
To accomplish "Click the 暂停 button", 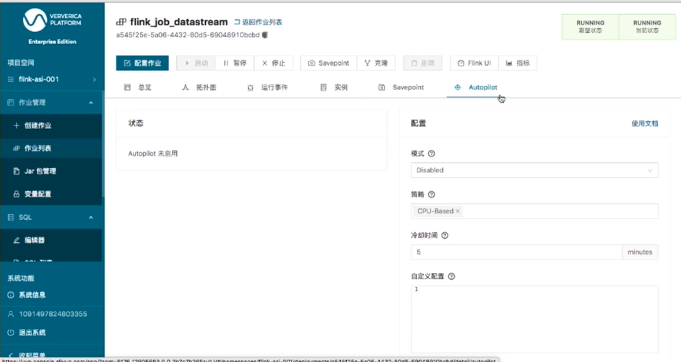I will (235, 63).
